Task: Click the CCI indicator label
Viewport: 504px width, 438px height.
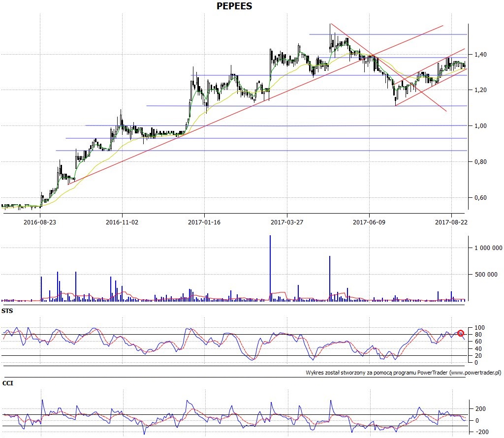Action: tap(8, 383)
